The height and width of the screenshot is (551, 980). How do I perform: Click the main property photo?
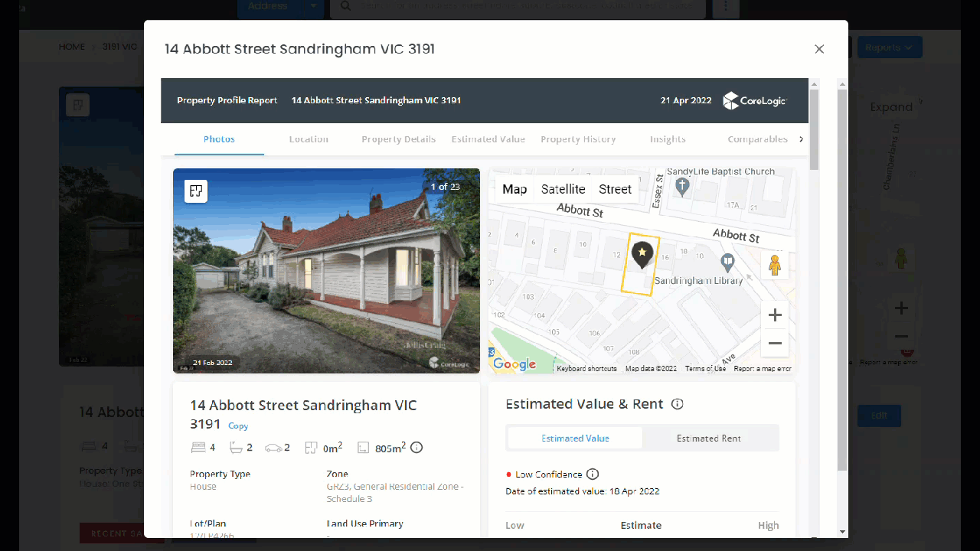326,271
